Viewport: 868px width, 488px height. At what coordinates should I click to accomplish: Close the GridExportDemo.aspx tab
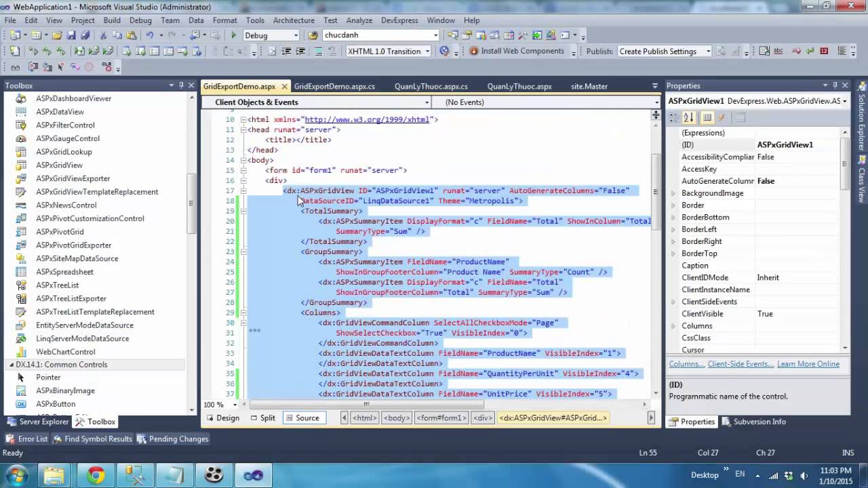284,86
